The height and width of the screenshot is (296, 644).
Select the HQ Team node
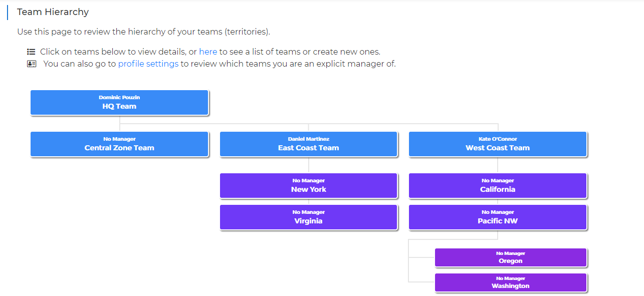click(x=119, y=103)
